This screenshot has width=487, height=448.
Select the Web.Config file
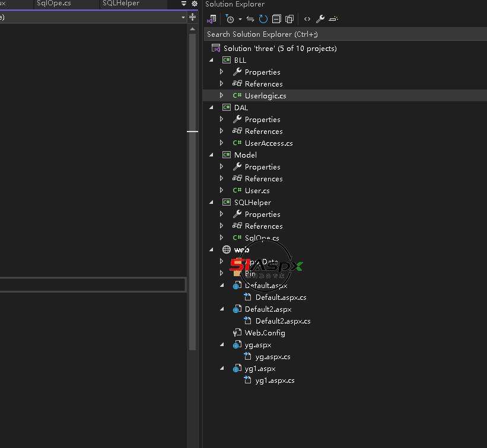[x=265, y=332]
